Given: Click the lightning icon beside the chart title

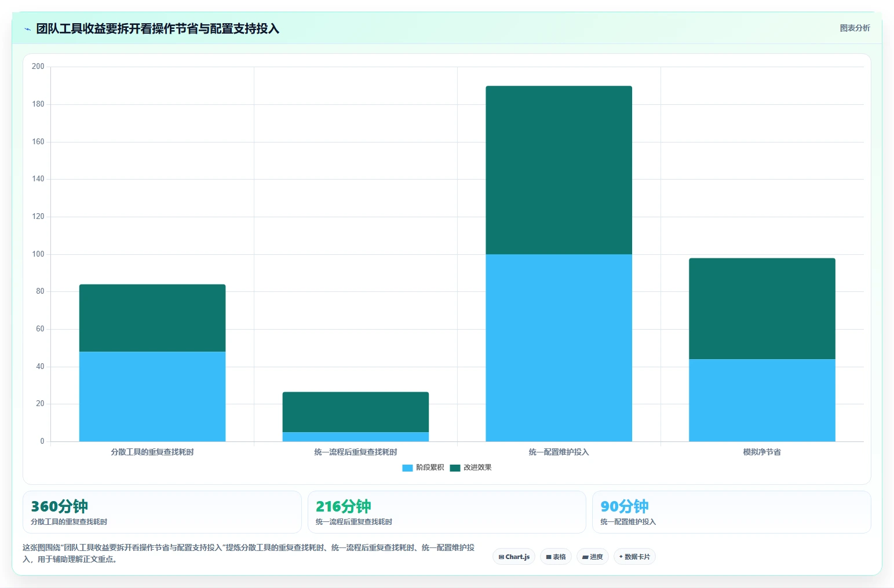Looking at the screenshot, I should pos(27,29).
